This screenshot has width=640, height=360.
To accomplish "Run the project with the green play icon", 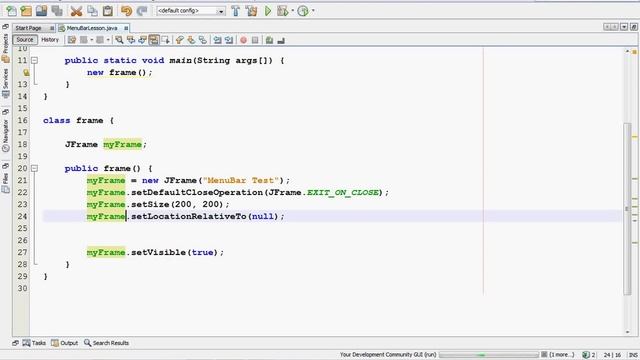I will tap(268, 11).
